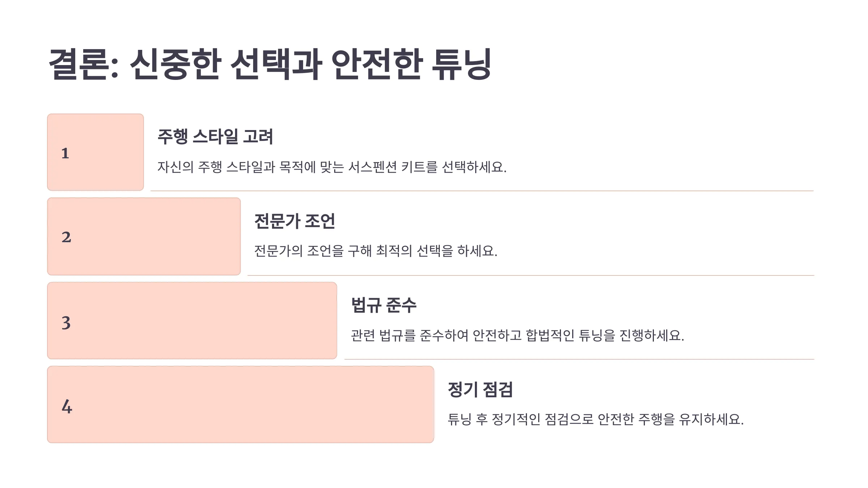Click the number 2 label
Image resolution: width=868 pixels, height=488 pixels.
coord(66,237)
